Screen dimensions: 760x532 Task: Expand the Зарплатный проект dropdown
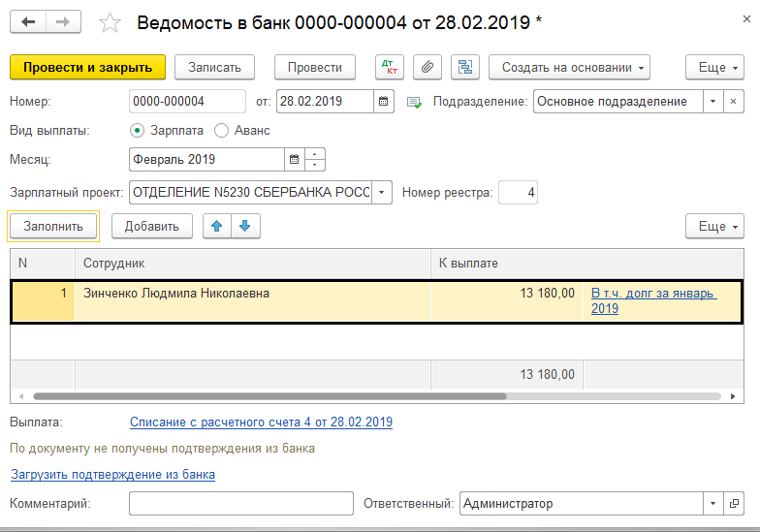click(382, 193)
